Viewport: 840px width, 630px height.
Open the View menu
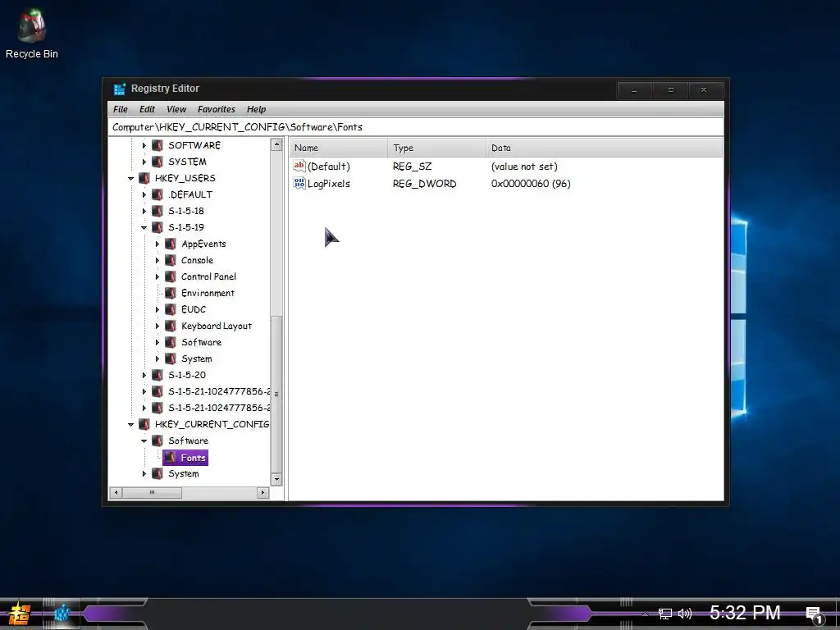(176, 109)
